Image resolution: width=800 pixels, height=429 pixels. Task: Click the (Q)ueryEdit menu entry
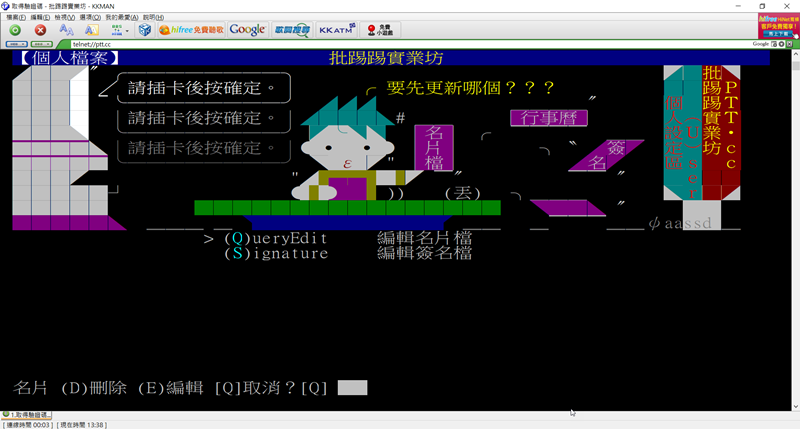tap(276, 238)
